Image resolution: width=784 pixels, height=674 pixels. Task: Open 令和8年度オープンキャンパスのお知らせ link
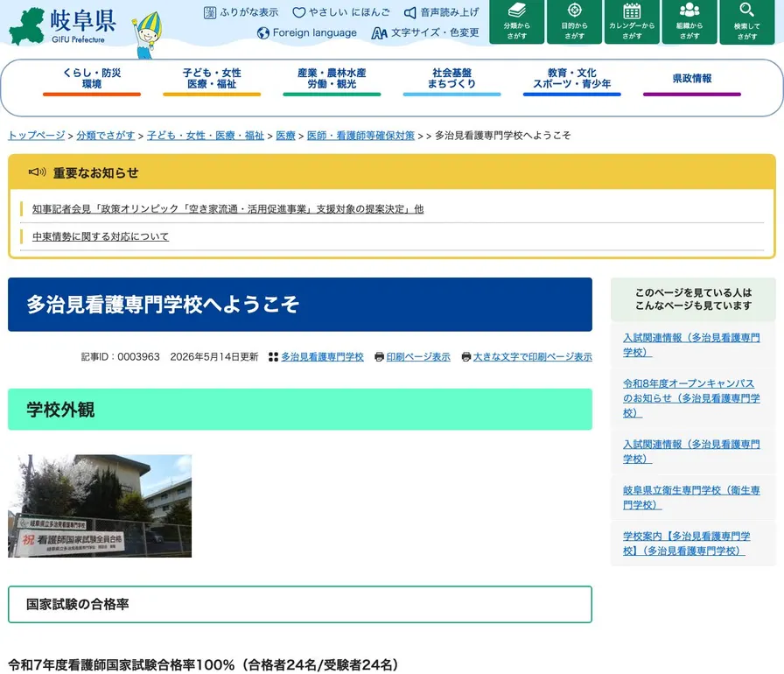click(691, 398)
